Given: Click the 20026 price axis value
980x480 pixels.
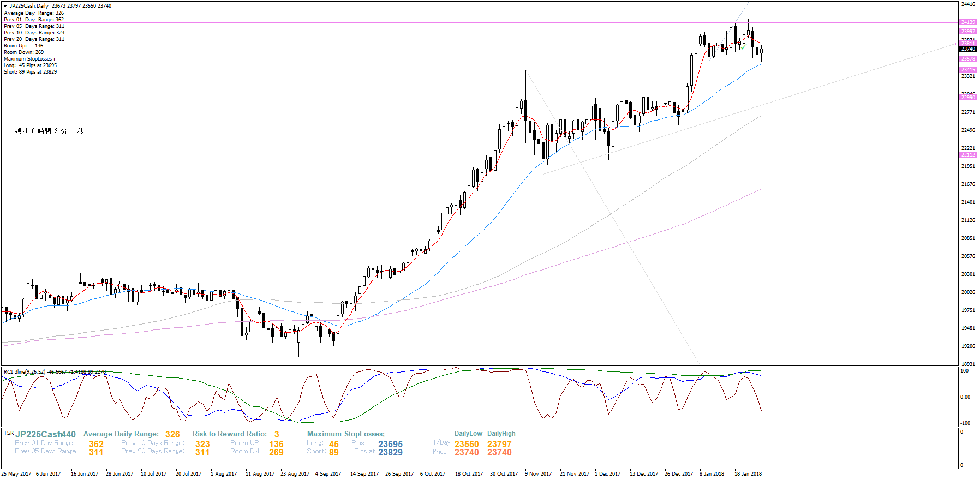Looking at the screenshot, I should [x=968, y=292].
